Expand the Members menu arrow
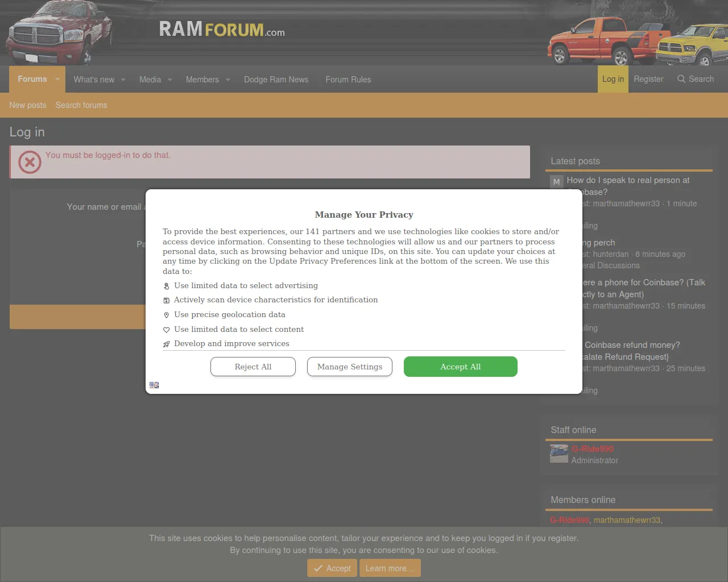 click(227, 80)
